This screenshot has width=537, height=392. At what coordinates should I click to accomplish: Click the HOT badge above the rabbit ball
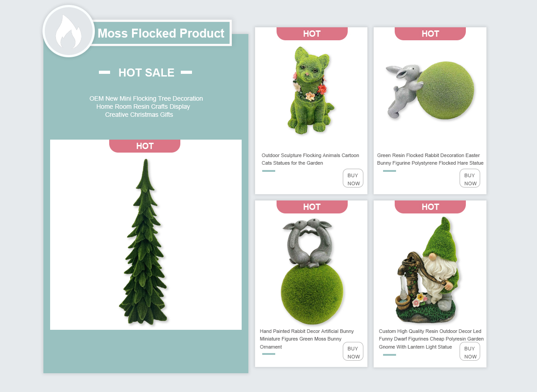click(x=430, y=34)
